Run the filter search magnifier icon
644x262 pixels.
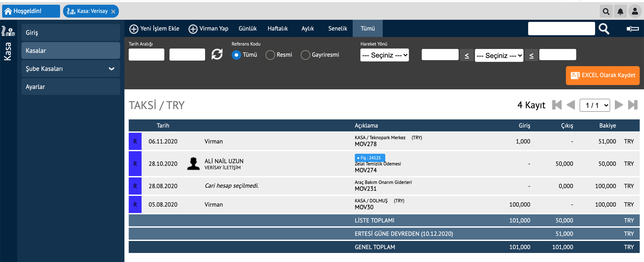click(x=604, y=29)
